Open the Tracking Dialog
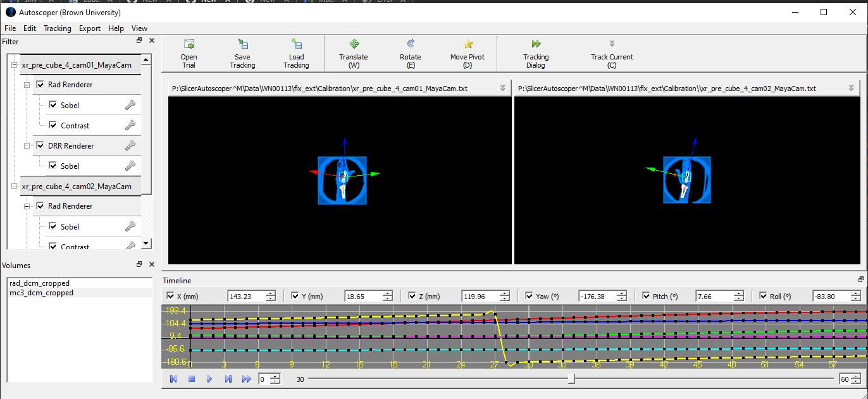The width and height of the screenshot is (868, 399). tap(535, 53)
